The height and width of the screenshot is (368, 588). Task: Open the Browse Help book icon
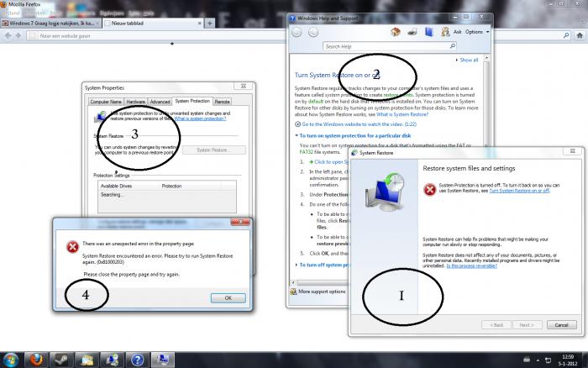tap(429, 32)
